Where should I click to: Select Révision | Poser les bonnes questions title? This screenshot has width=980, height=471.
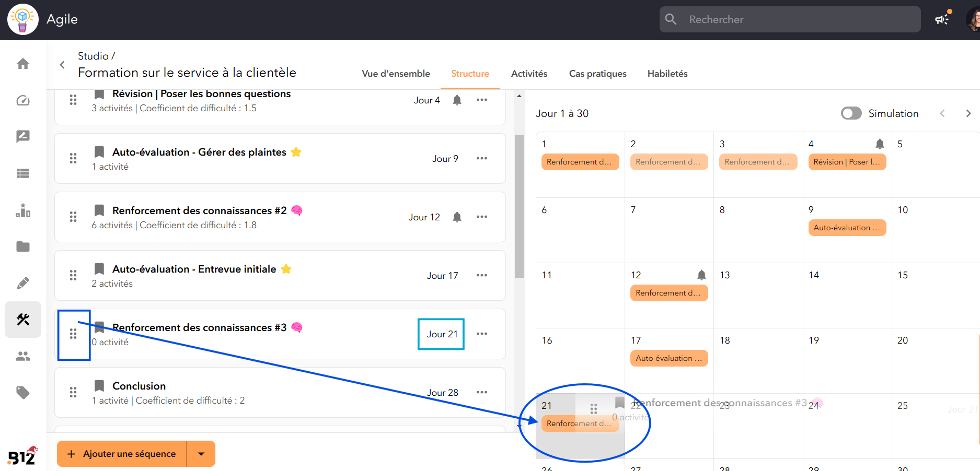pos(201,93)
